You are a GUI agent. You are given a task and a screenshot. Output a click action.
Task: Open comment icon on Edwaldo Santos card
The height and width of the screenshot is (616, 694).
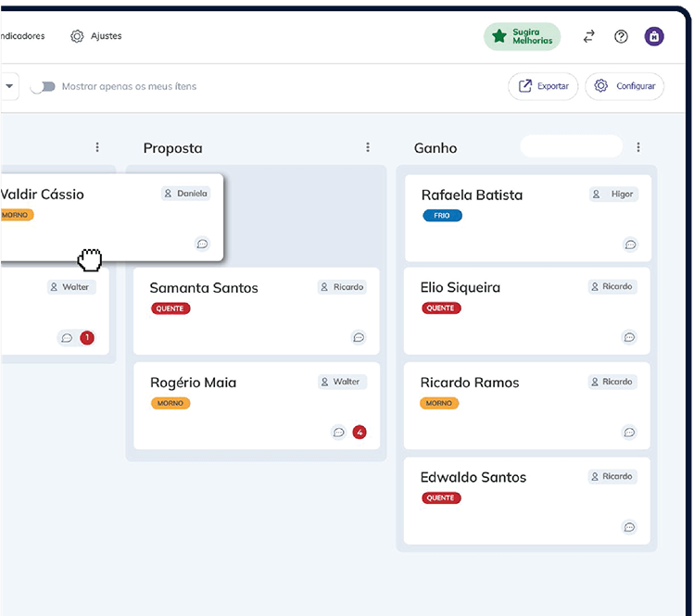click(630, 527)
